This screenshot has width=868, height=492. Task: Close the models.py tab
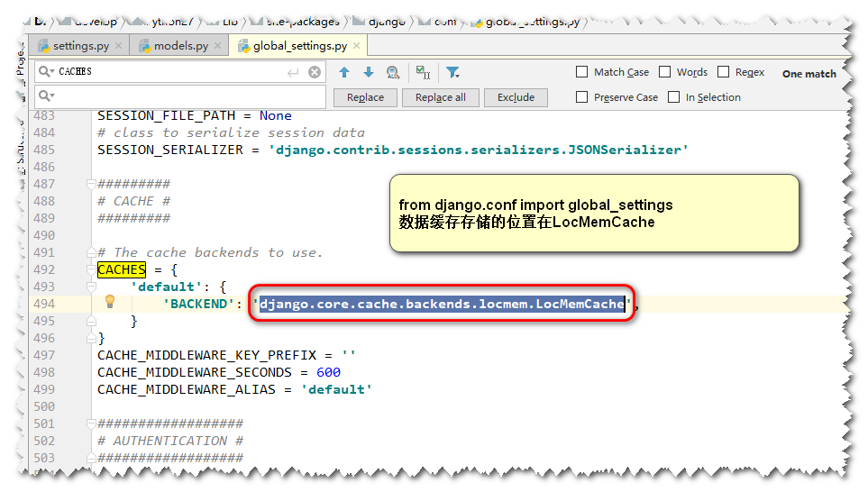tap(218, 46)
